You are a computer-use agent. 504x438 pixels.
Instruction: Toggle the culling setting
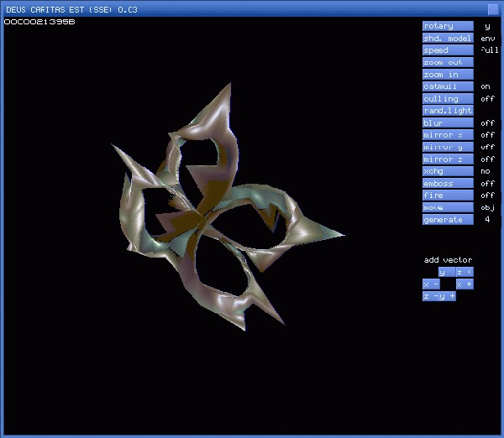pos(448,99)
